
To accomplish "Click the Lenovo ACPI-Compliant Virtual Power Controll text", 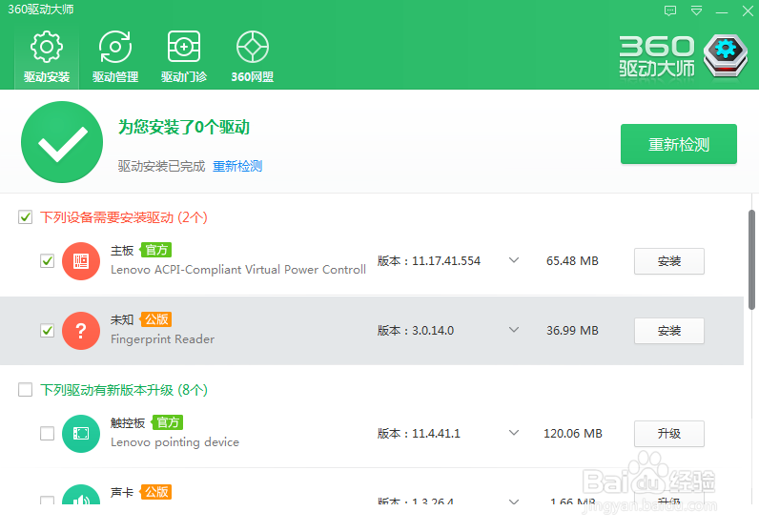I will tap(238, 270).
